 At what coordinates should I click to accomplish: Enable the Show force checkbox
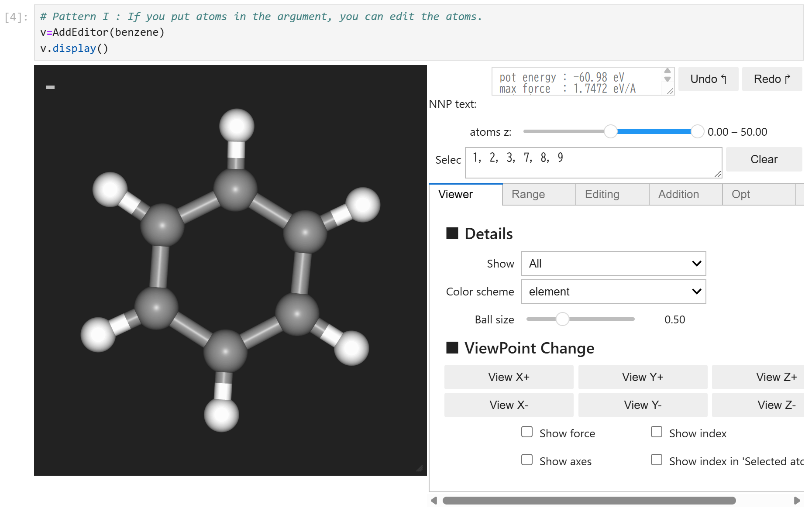[x=527, y=432]
